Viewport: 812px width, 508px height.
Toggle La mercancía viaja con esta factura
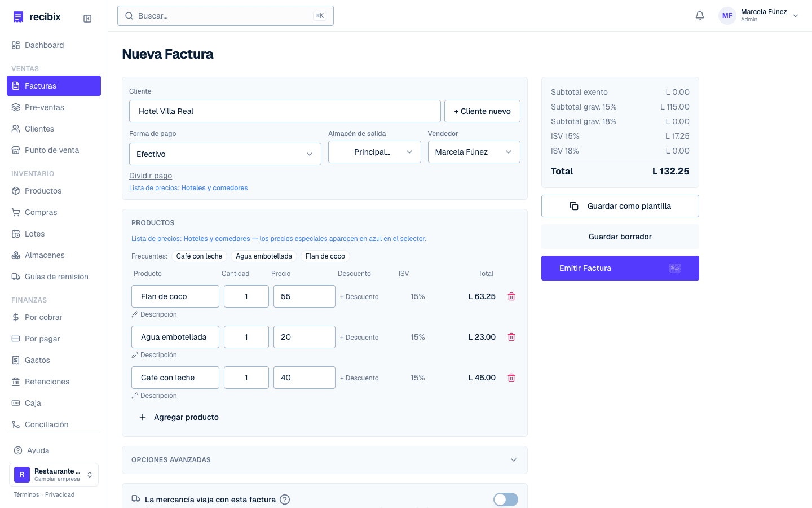(x=506, y=500)
